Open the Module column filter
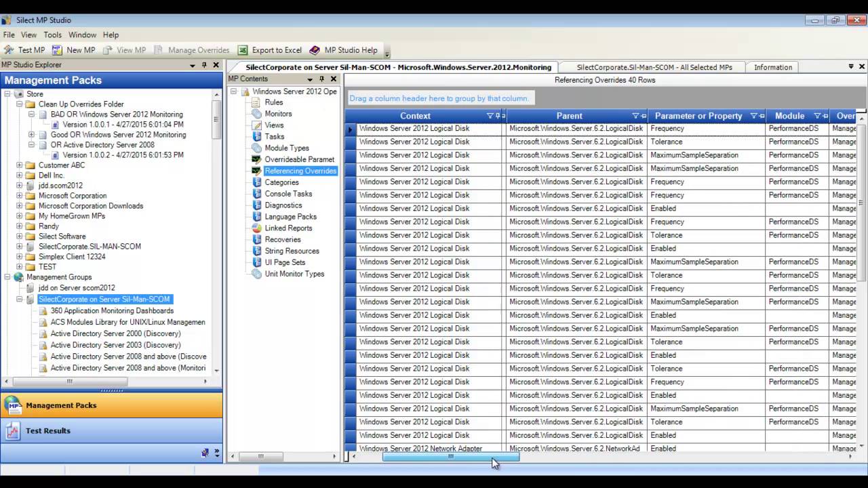This screenshot has height=488, width=868. pos(816,116)
